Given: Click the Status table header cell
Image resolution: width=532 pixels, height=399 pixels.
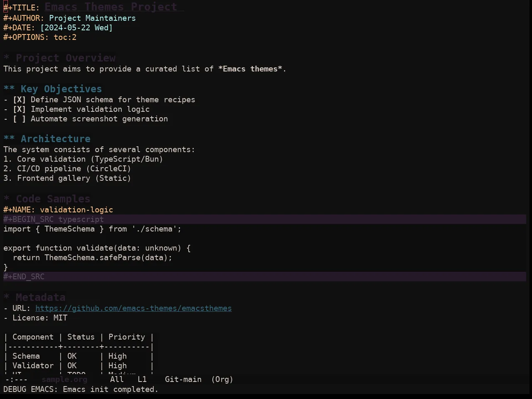Looking at the screenshot, I should tap(81, 337).
